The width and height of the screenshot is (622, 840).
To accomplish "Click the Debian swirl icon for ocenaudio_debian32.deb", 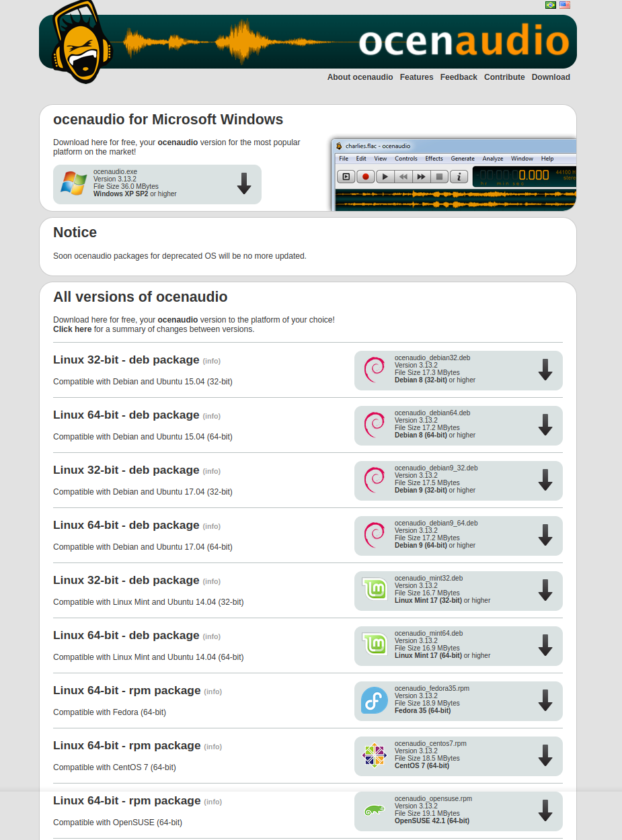I will click(374, 370).
